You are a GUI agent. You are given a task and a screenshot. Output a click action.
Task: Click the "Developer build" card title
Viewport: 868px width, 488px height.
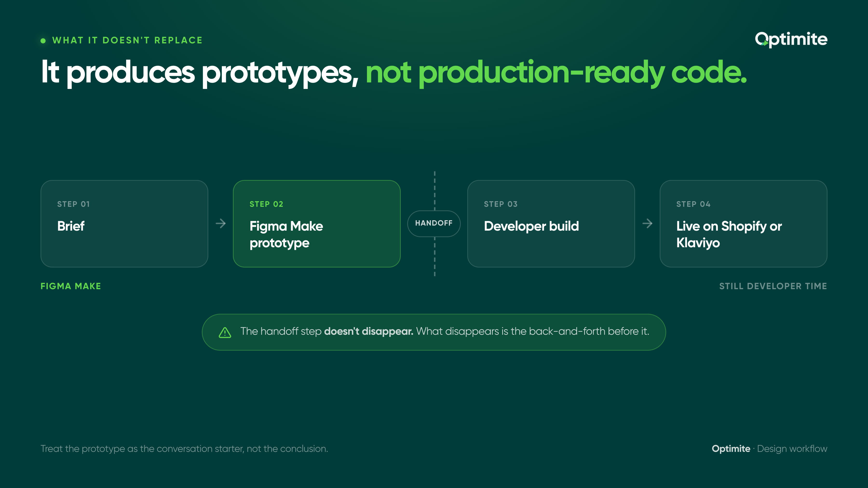pos(531,226)
